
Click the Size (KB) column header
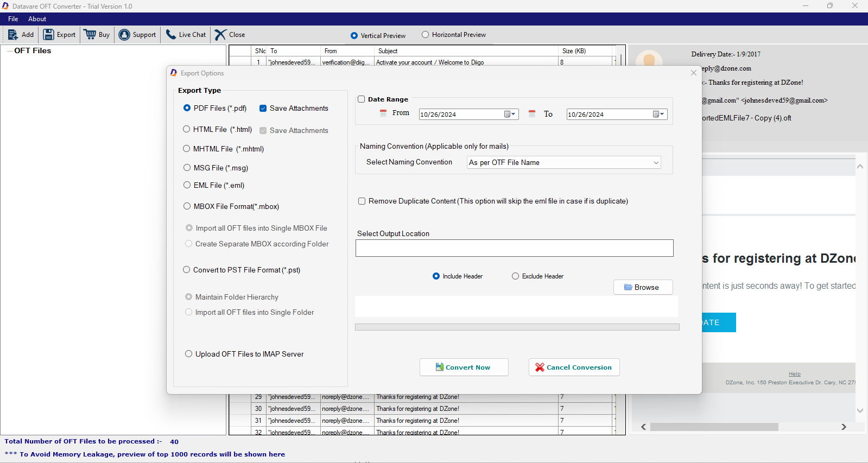(585, 51)
